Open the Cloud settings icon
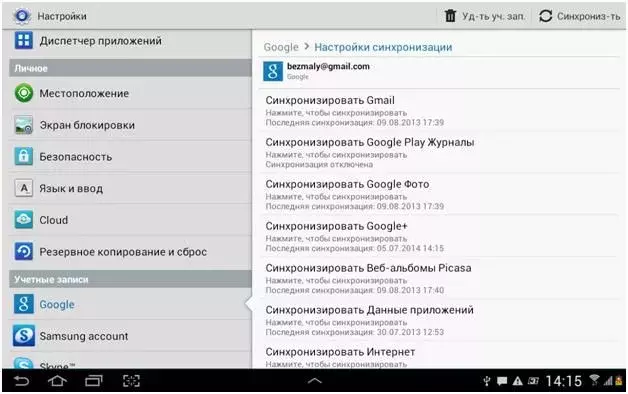The image size is (628, 394). point(24,220)
